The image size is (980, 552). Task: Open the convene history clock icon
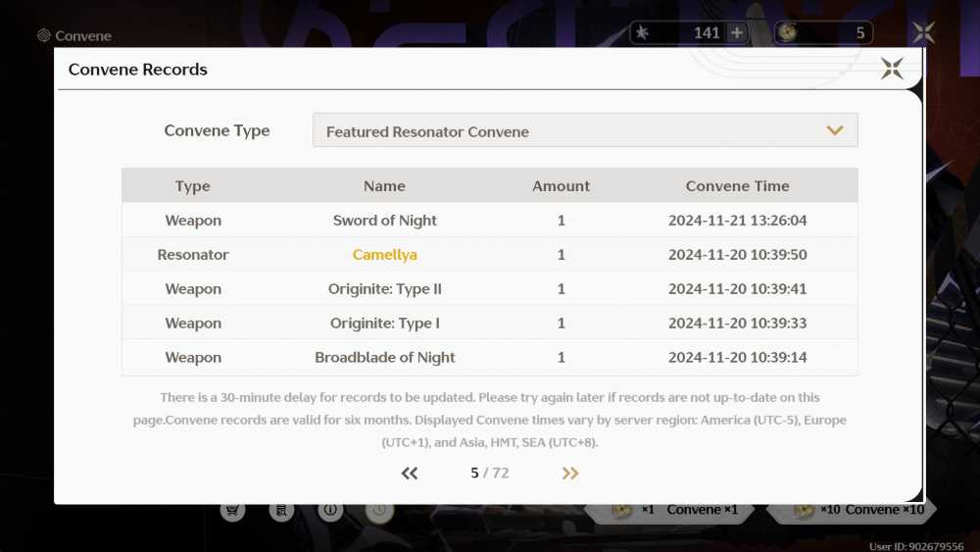[x=379, y=510]
